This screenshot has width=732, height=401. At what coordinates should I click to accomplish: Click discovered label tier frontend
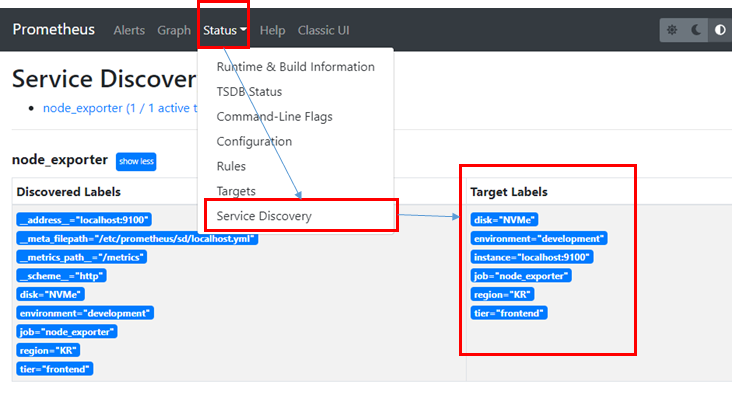click(55, 369)
